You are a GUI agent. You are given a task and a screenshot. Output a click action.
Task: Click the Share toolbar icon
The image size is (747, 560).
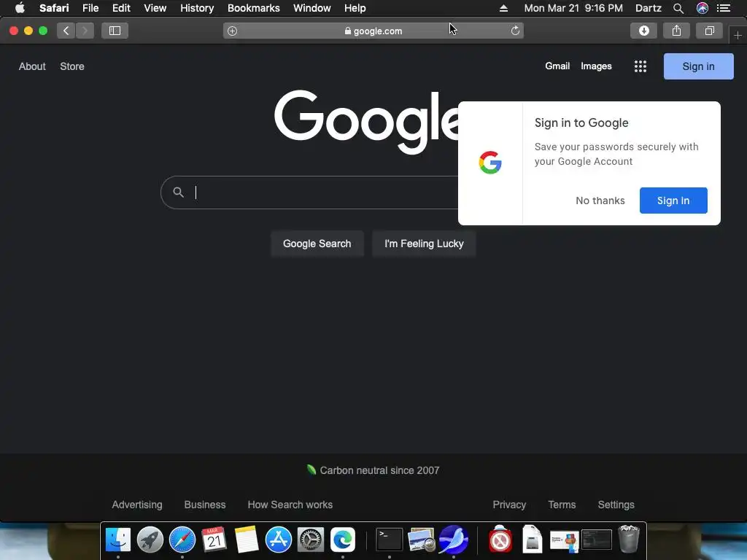676,31
